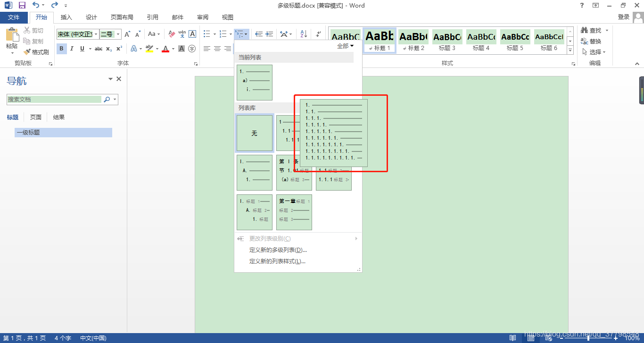Toggle Underline formatting button
This screenshot has height=343, width=644.
tap(82, 49)
